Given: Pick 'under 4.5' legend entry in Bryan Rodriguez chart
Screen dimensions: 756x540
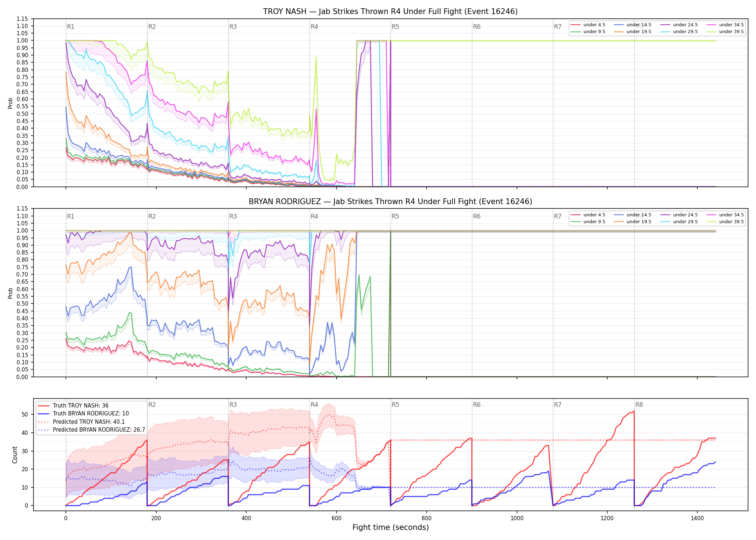Looking at the screenshot, I should click(x=588, y=215).
